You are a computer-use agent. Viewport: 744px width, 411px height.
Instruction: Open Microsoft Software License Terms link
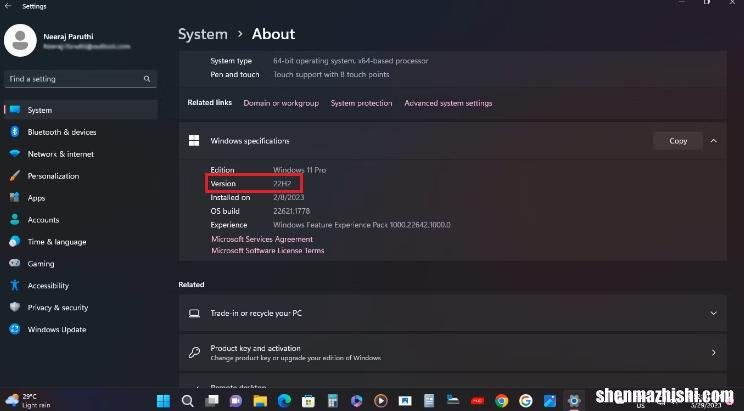268,251
